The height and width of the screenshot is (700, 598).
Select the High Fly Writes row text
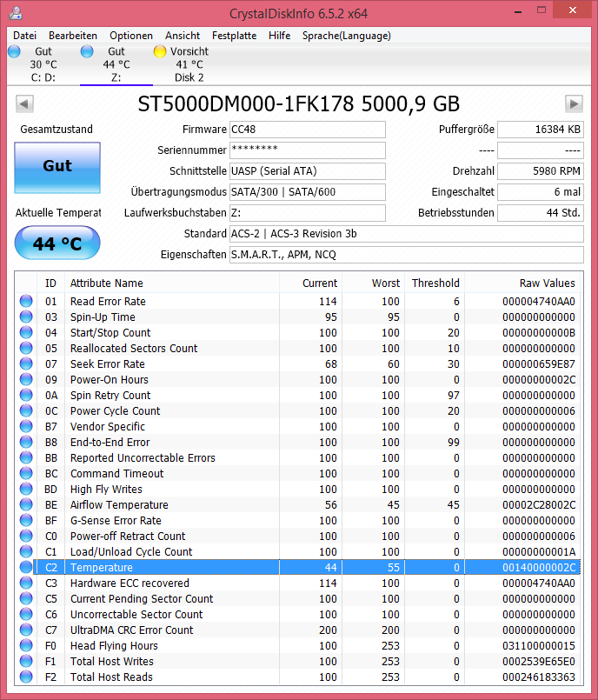(106, 490)
